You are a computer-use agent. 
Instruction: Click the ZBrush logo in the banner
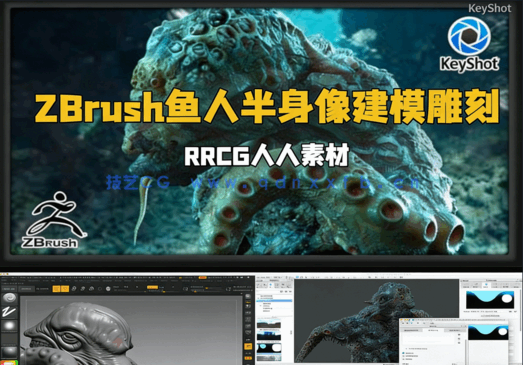53,220
